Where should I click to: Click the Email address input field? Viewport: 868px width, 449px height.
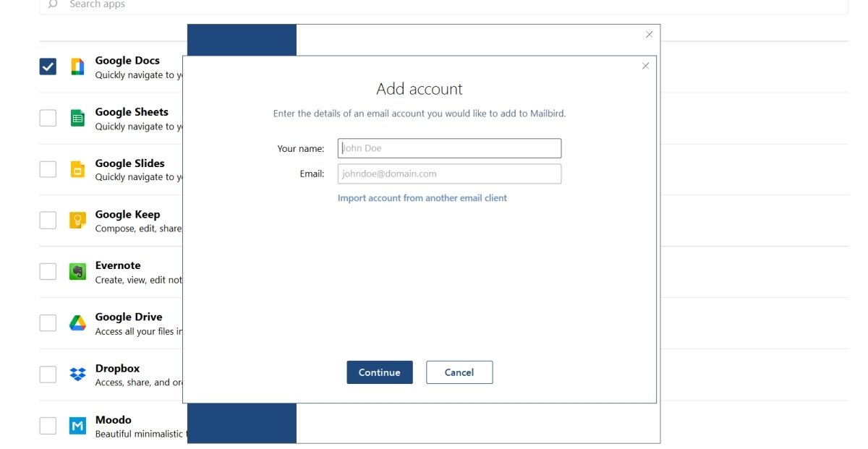tap(448, 174)
